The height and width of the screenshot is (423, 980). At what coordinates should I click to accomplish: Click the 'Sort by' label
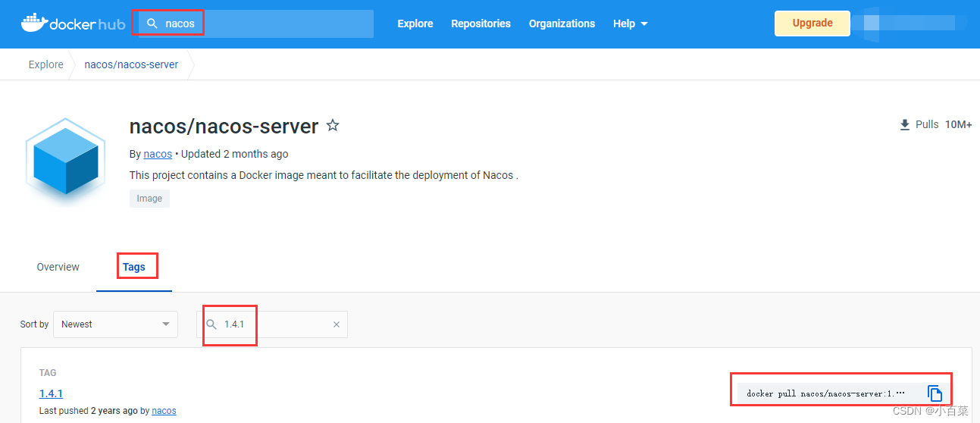[34, 324]
